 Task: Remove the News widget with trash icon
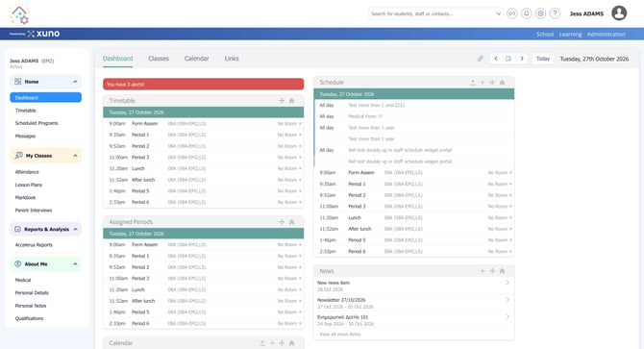pos(502,271)
